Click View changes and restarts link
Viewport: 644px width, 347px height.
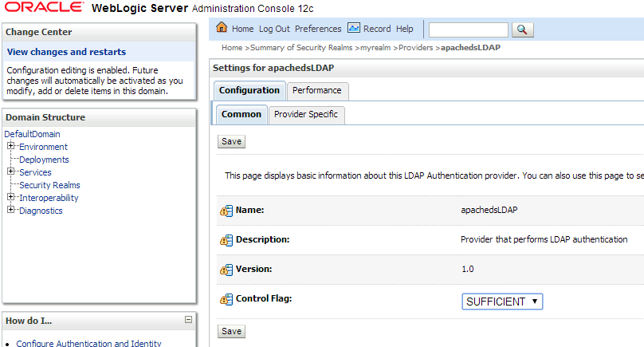click(x=66, y=52)
